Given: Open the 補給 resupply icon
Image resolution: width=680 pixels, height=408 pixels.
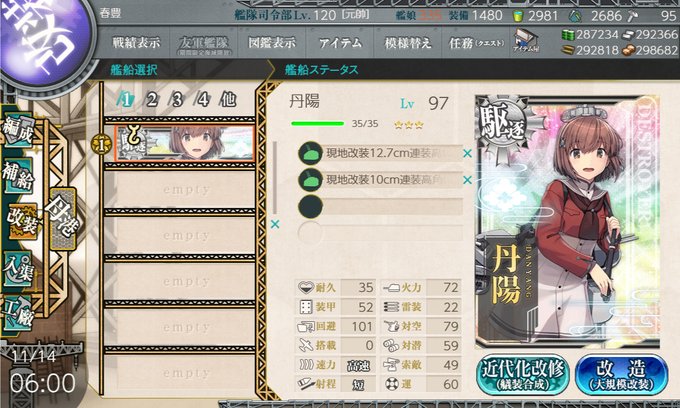Looking at the screenshot, I should pyautogui.click(x=18, y=175).
